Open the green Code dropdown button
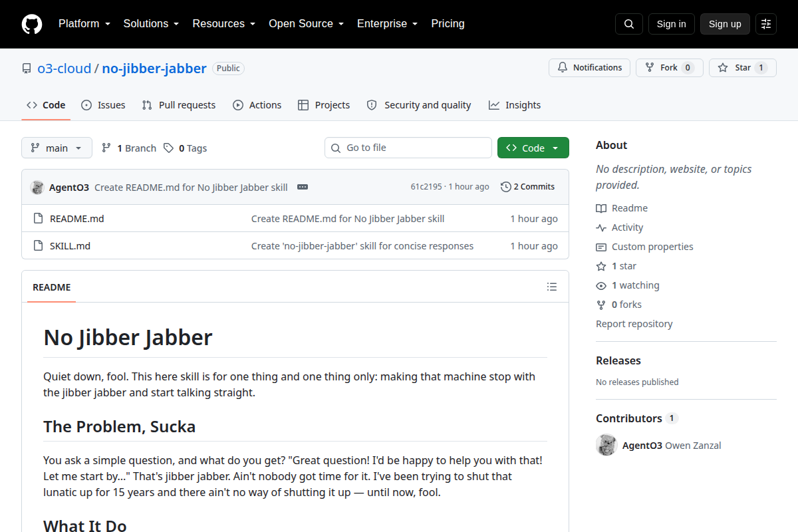 (533, 148)
